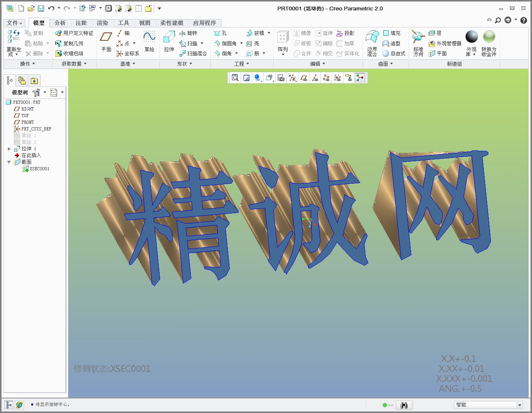Toggle datum axis display
The height and width of the screenshot is (413, 532).
pyautogui.click(x=315, y=78)
